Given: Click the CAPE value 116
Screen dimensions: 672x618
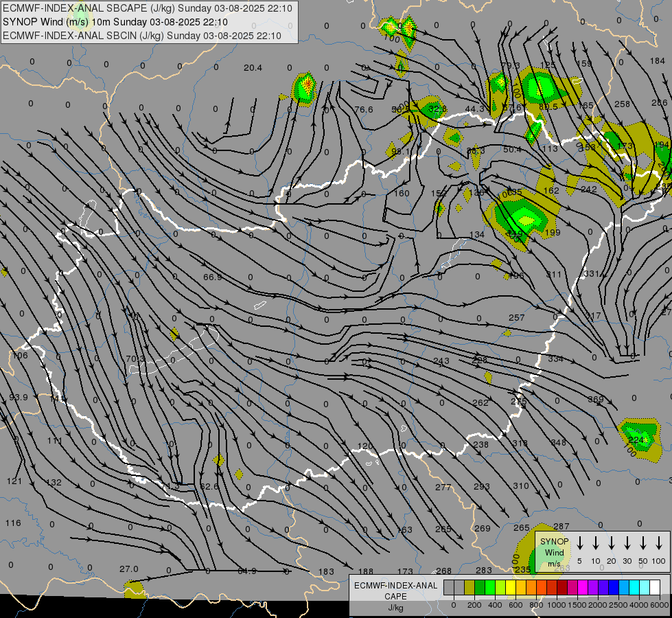Looking at the screenshot, I should (x=13, y=523).
